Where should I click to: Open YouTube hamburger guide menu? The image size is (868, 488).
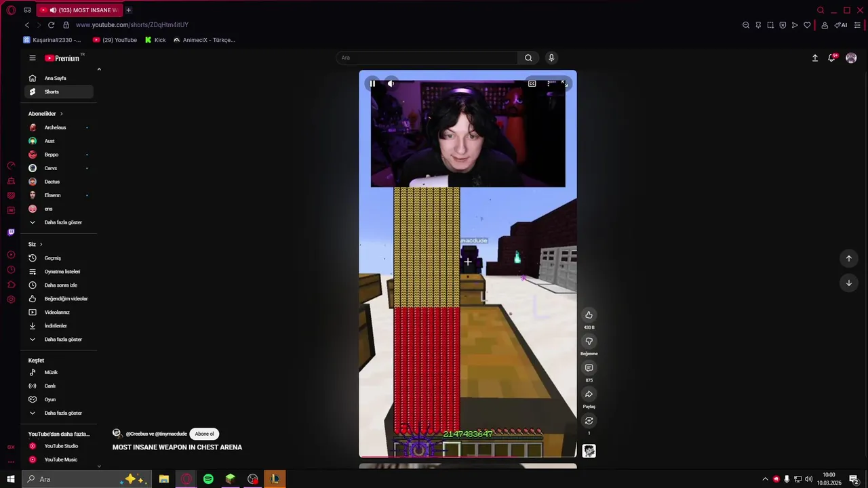coord(32,58)
